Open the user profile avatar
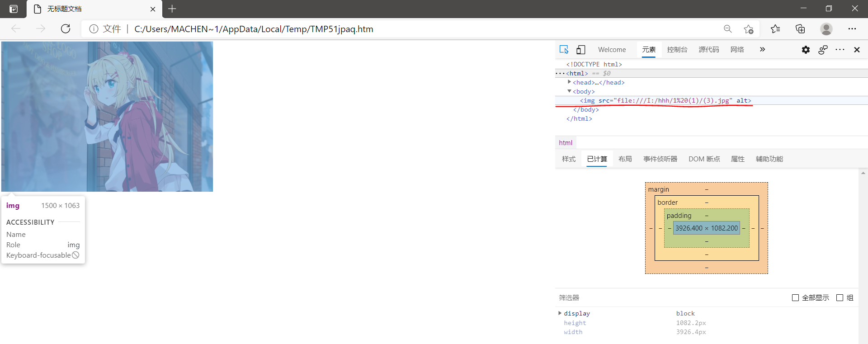This screenshot has width=868, height=344. click(x=826, y=29)
